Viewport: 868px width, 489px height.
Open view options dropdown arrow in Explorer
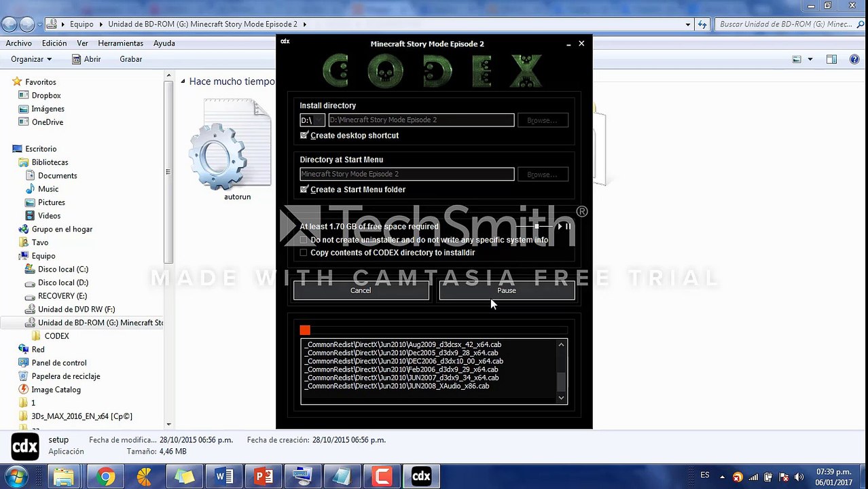[x=810, y=59]
